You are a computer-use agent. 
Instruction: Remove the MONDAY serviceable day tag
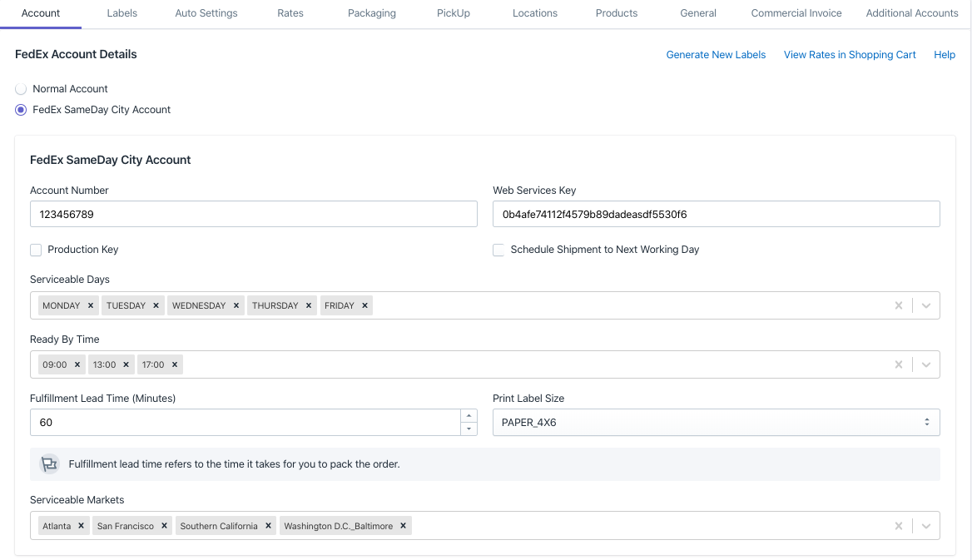point(91,305)
